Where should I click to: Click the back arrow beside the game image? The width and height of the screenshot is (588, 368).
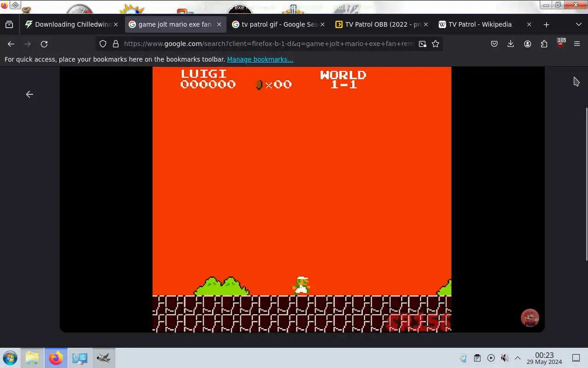(x=29, y=94)
